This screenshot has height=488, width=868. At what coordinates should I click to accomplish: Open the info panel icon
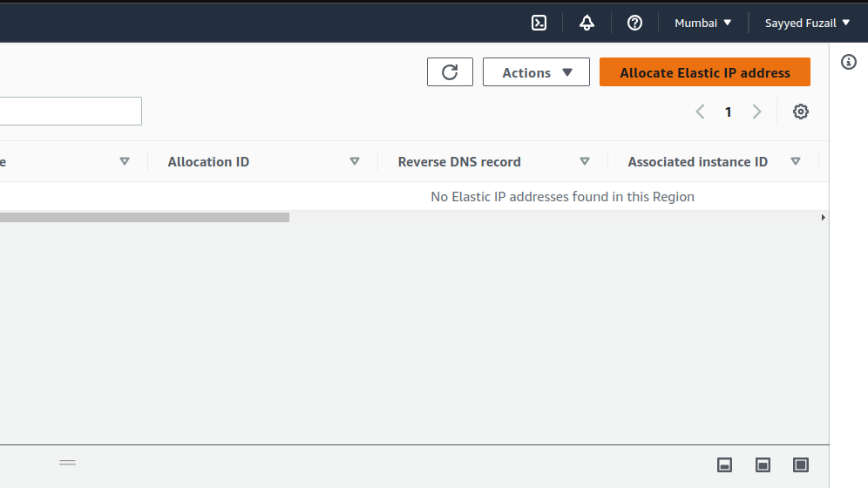pos(849,62)
